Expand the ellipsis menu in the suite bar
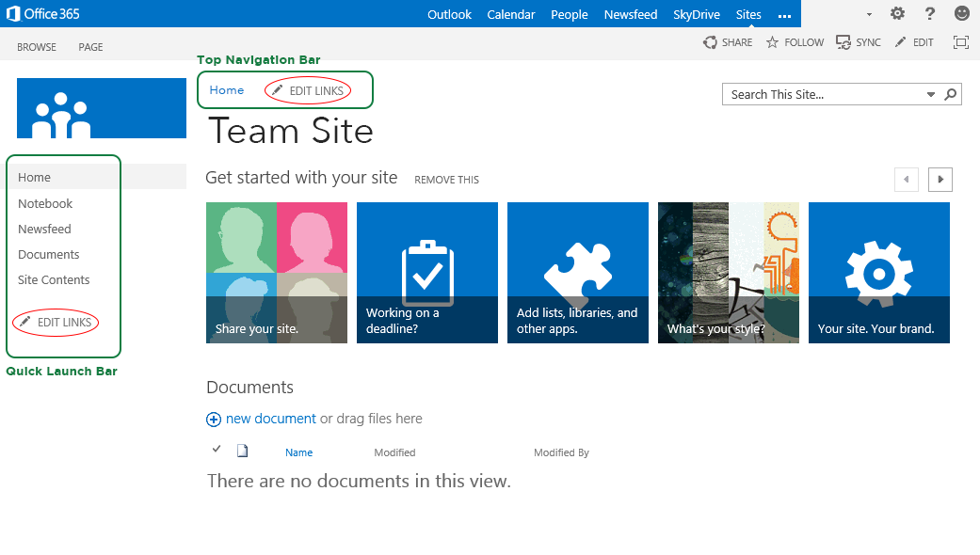Viewport: 980px width, 555px height. click(784, 14)
